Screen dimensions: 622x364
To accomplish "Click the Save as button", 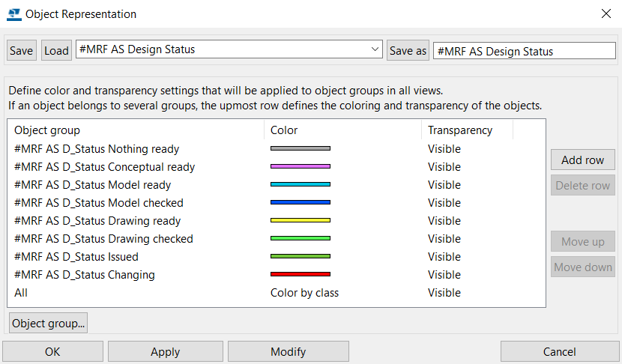I will 408,50.
